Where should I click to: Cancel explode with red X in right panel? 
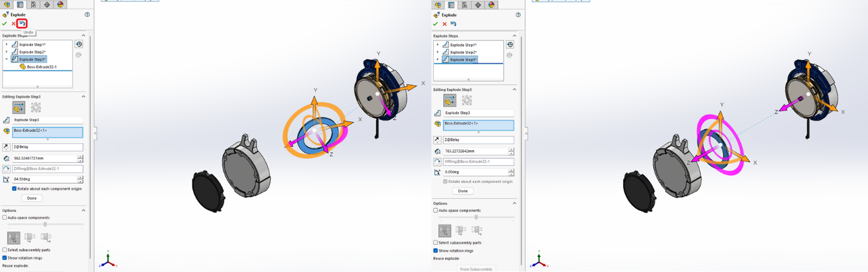click(444, 24)
